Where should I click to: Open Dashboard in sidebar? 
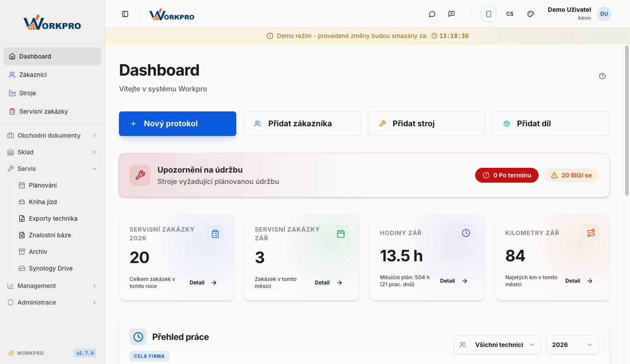click(x=52, y=56)
